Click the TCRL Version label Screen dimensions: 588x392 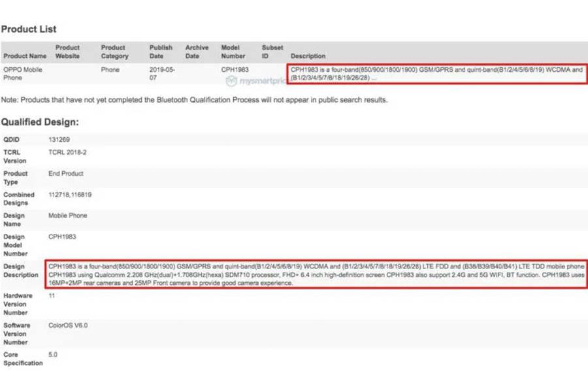pos(14,156)
